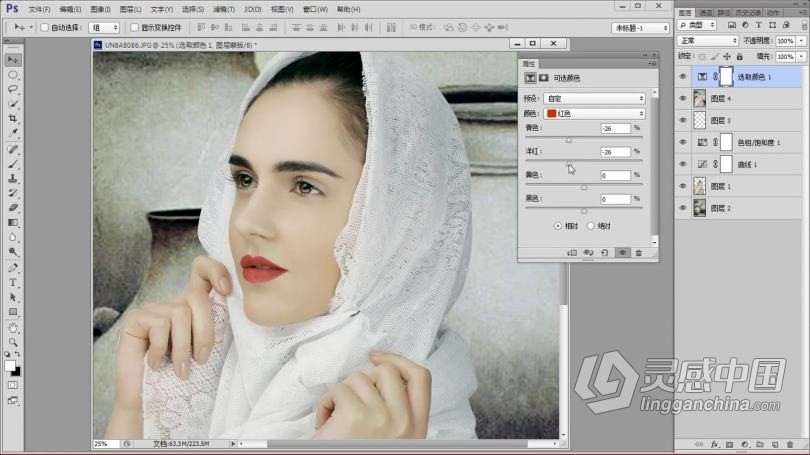
Task: Hide the 图层 4 layer
Action: pyautogui.click(x=683, y=98)
